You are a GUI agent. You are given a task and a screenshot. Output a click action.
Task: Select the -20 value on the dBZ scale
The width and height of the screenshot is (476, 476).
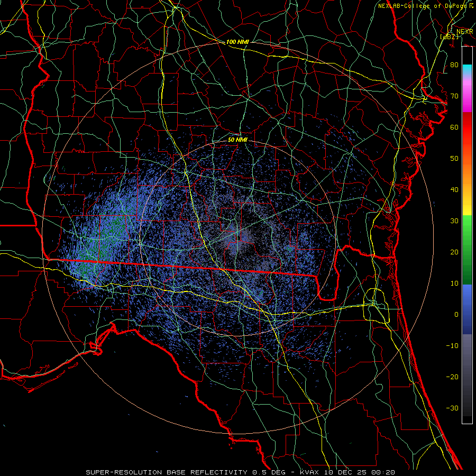click(452, 377)
